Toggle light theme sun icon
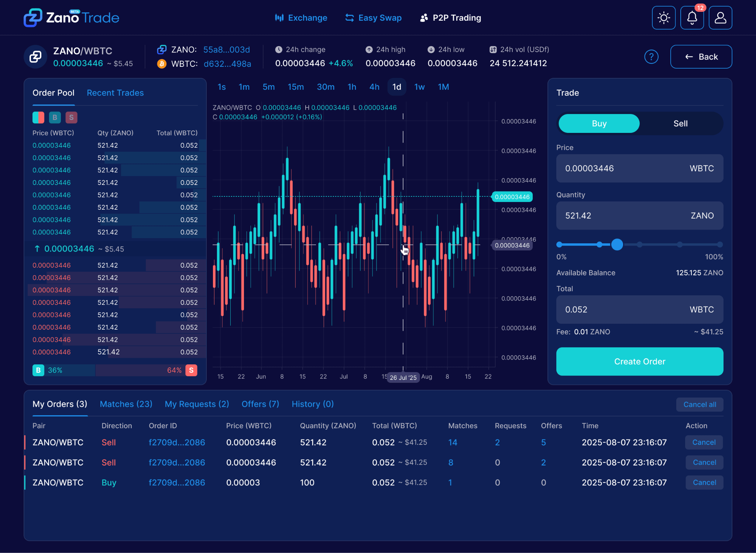The image size is (756, 553). pyautogui.click(x=663, y=18)
